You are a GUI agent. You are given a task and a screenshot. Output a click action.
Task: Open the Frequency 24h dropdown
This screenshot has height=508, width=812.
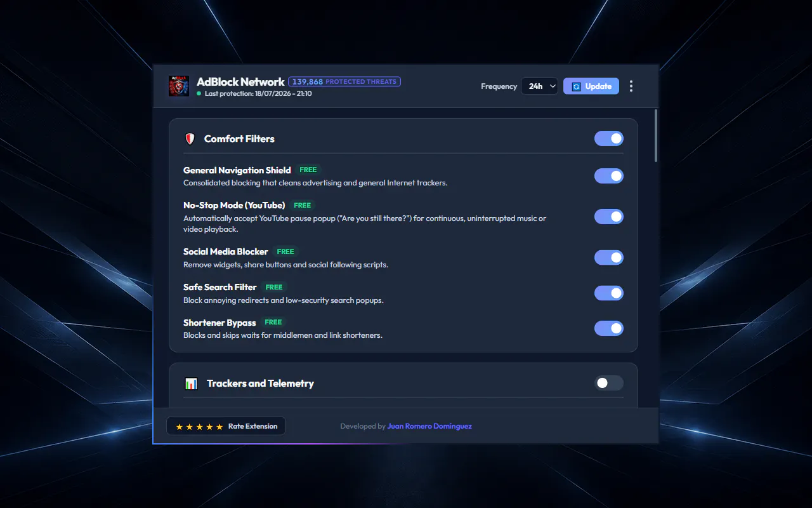[540, 86]
